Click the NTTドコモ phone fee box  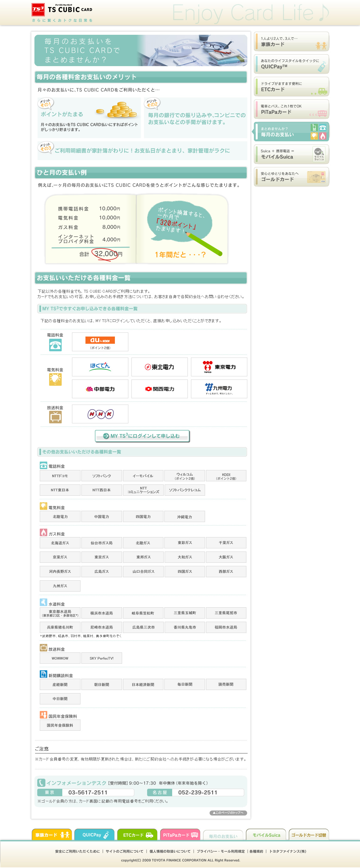(x=60, y=476)
